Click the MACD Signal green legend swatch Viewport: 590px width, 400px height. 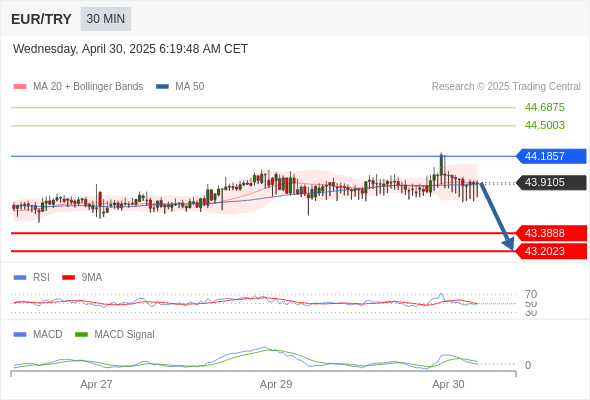tap(81, 335)
